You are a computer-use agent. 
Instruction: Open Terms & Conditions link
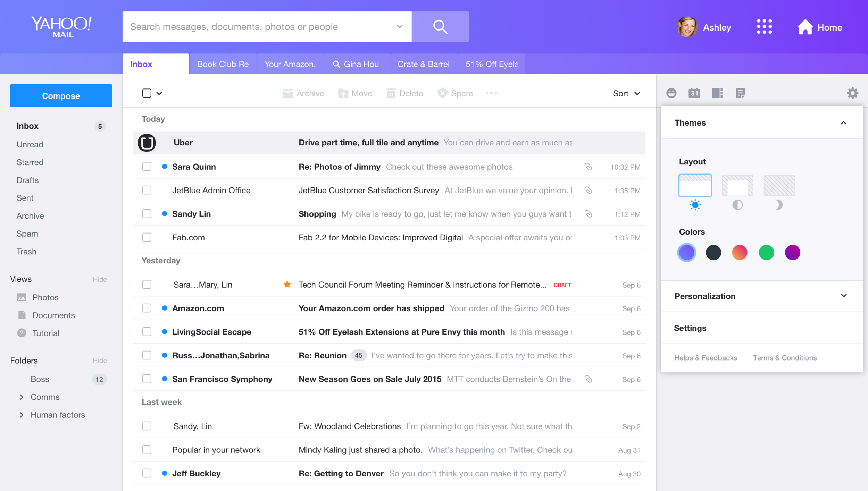coord(784,358)
